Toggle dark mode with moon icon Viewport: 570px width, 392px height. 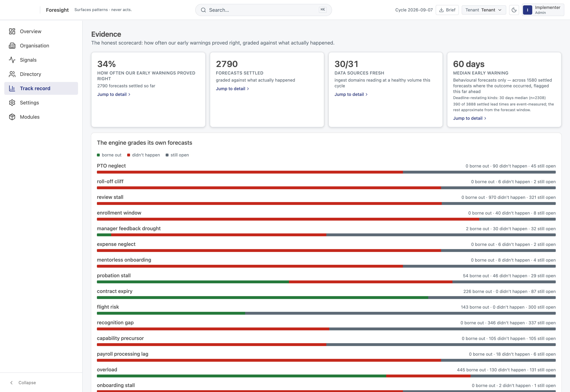[x=514, y=10]
